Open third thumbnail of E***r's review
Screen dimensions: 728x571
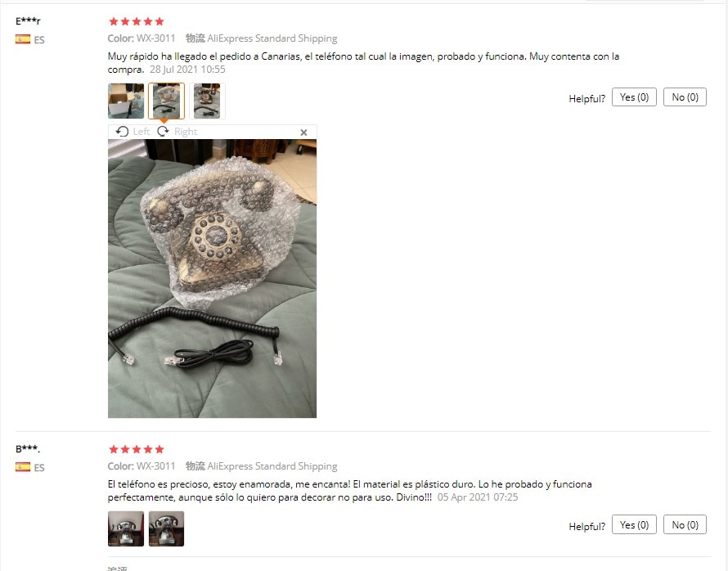(x=207, y=101)
